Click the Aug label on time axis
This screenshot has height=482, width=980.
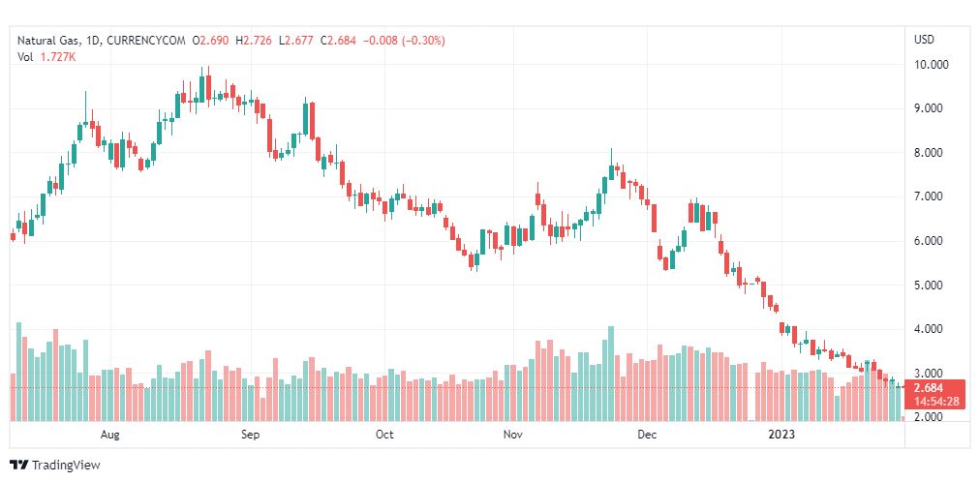[109, 434]
